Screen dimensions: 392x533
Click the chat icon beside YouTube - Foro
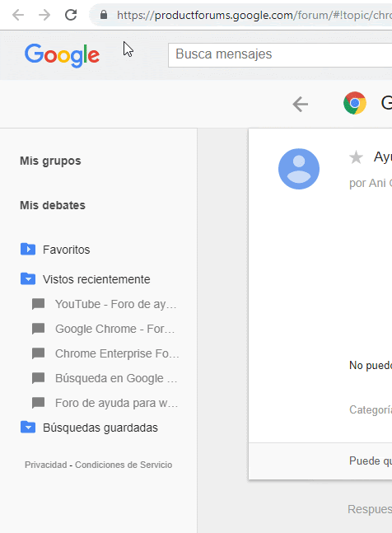tap(39, 304)
